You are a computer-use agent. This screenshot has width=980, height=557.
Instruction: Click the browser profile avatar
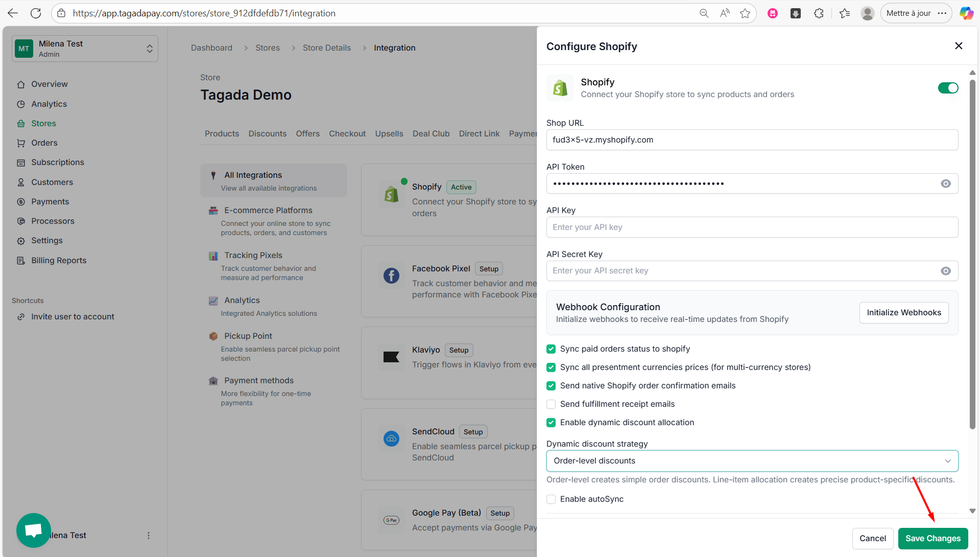[x=867, y=13]
